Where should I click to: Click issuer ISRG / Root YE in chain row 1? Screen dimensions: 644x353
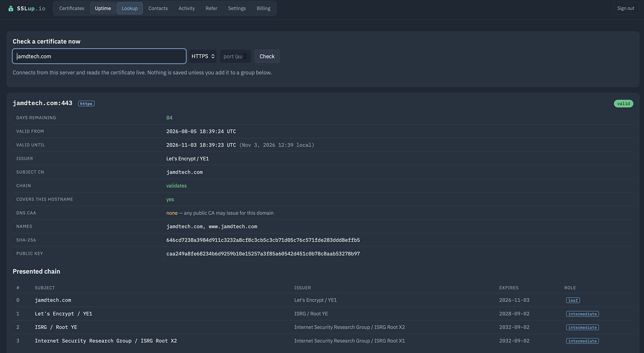click(311, 314)
